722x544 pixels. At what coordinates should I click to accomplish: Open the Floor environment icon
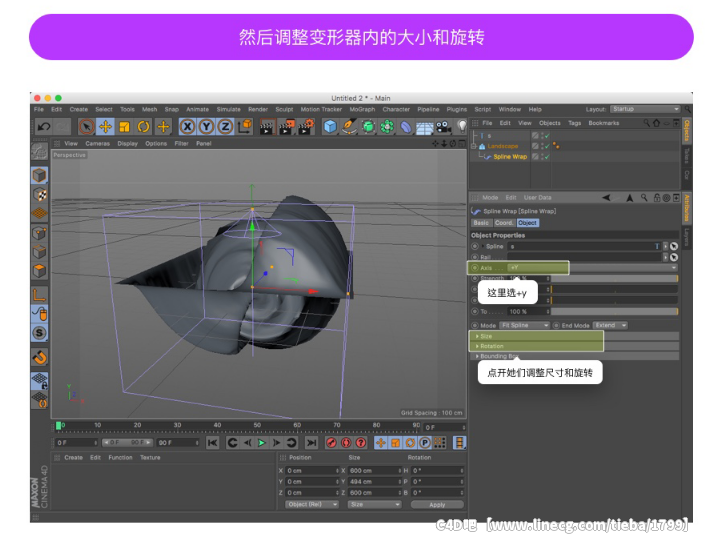[x=425, y=127]
